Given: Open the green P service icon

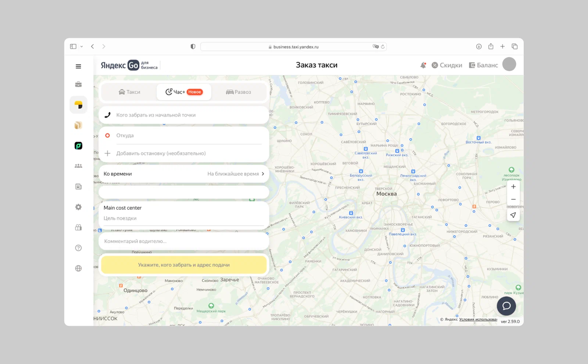Looking at the screenshot, I should [78, 146].
